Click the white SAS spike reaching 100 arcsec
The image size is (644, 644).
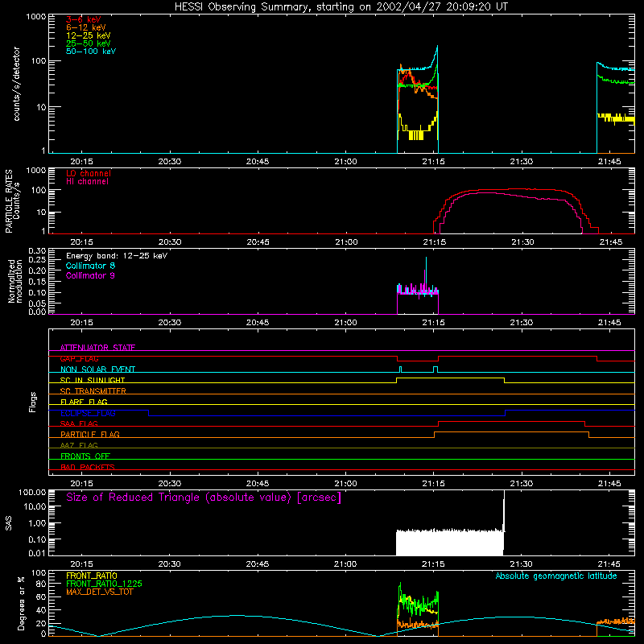tap(504, 510)
